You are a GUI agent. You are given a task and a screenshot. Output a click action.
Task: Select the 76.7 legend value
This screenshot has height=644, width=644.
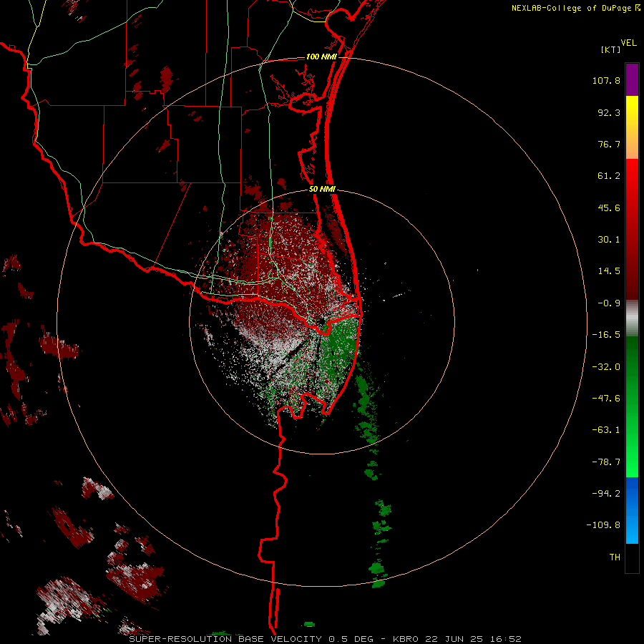coord(609,144)
